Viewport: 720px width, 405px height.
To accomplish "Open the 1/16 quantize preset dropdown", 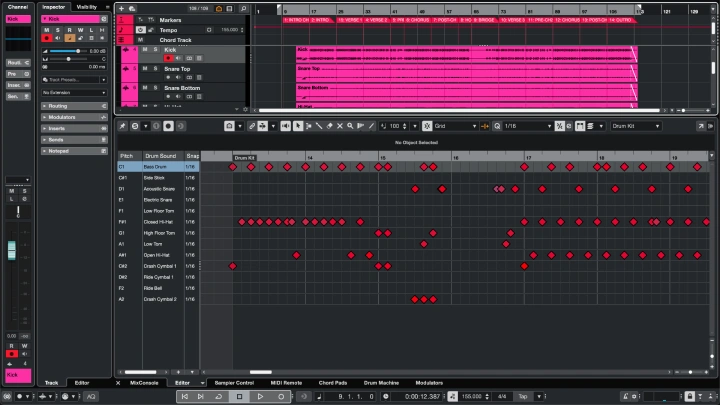I will [528, 126].
